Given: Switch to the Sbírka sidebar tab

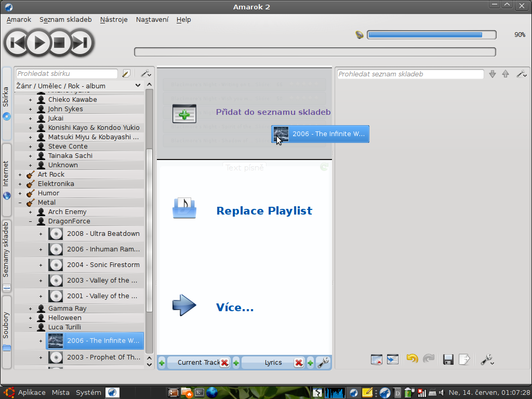Looking at the screenshot, I should (x=6, y=103).
